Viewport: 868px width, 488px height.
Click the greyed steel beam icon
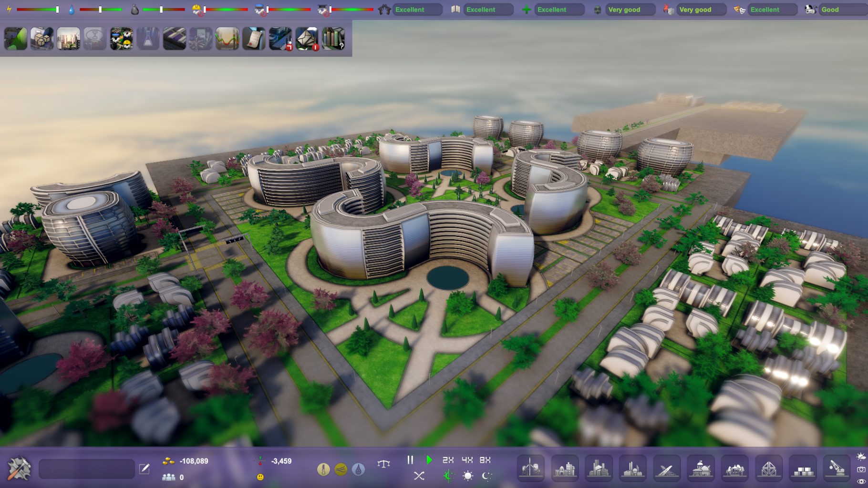pos(94,39)
